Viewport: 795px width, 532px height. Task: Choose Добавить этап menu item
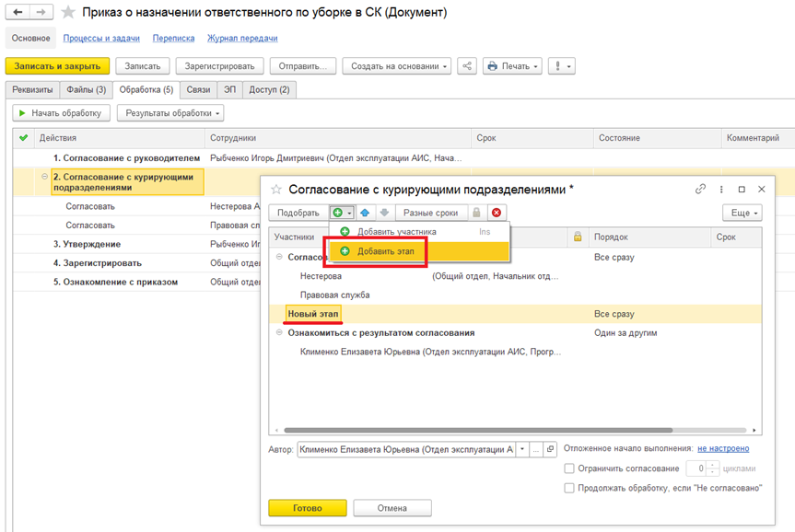(x=419, y=250)
